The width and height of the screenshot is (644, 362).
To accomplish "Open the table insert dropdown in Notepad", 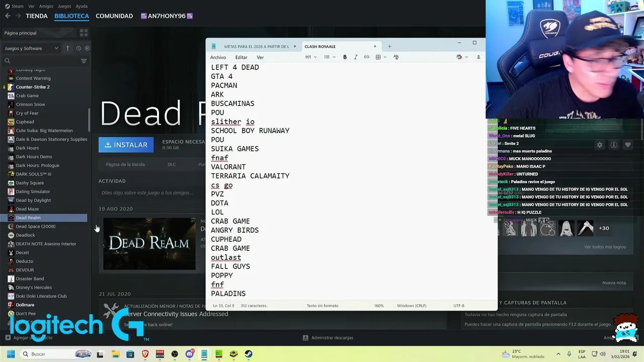I will click(x=381, y=57).
